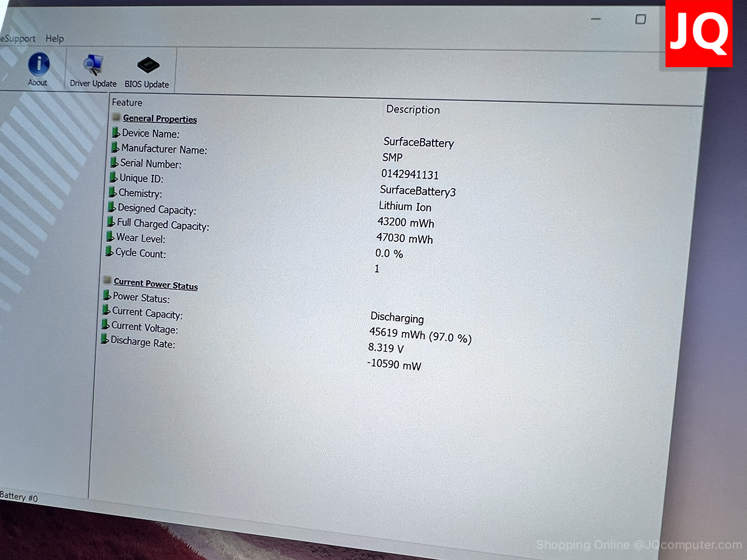Screen dimensions: 747x560
Task: Click the 43200 mWh value
Action: [406, 222]
